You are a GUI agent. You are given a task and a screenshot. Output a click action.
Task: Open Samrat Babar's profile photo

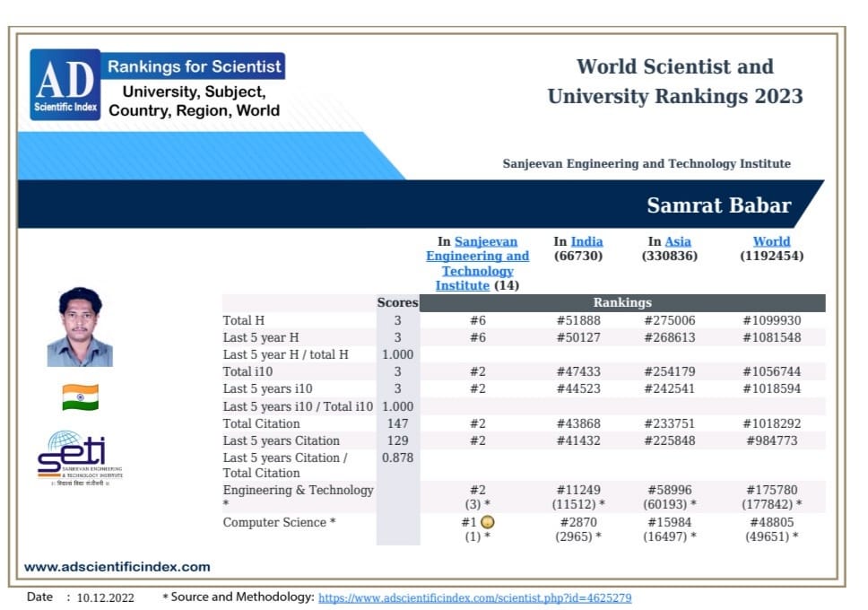[81, 327]
